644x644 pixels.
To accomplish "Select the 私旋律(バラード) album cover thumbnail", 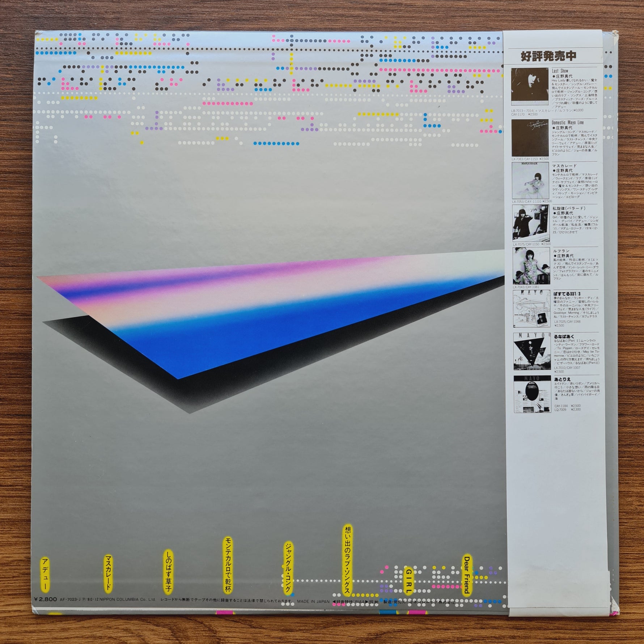I will (x=531, y=223).
